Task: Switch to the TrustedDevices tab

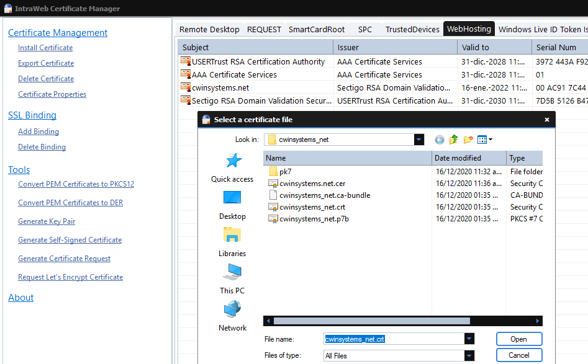Action: (412, 29)
